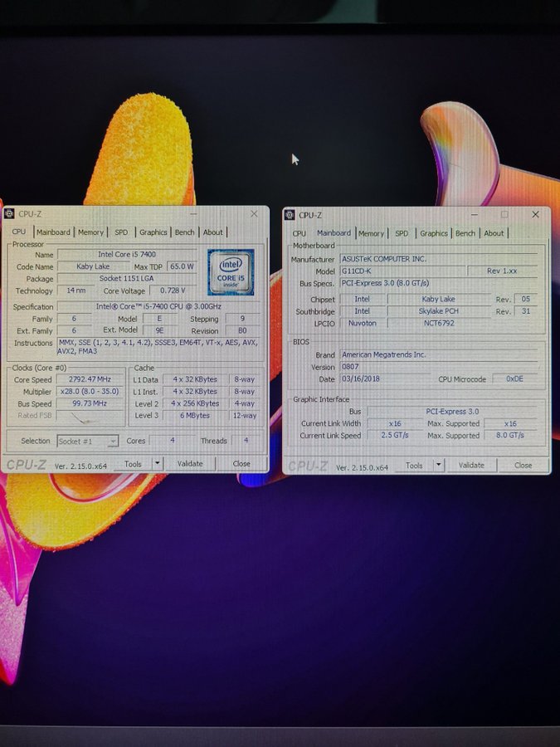Open Graphics tab in right CPU-Z window
This screenshot has height=747, width=560.
tap(433, 233)
